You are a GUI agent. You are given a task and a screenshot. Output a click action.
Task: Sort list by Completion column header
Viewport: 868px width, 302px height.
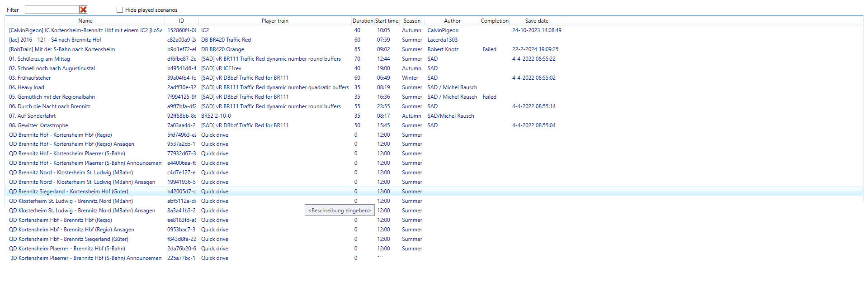494,21
